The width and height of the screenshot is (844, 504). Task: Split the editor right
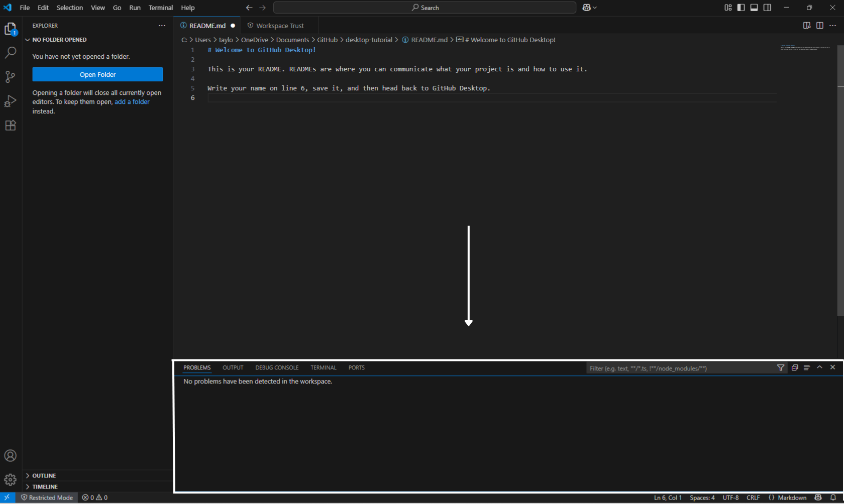pos(820,26)
